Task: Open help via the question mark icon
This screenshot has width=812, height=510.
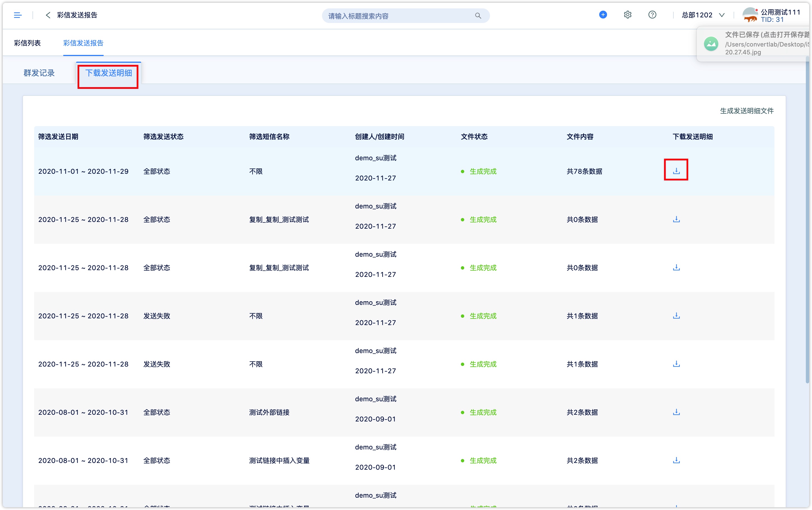Action: 652,15
